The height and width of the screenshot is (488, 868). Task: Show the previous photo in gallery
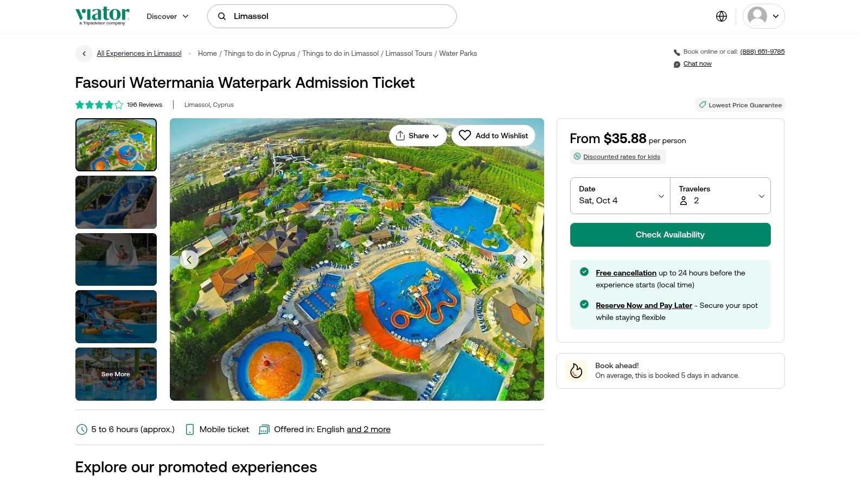click(x=189, y=260)
